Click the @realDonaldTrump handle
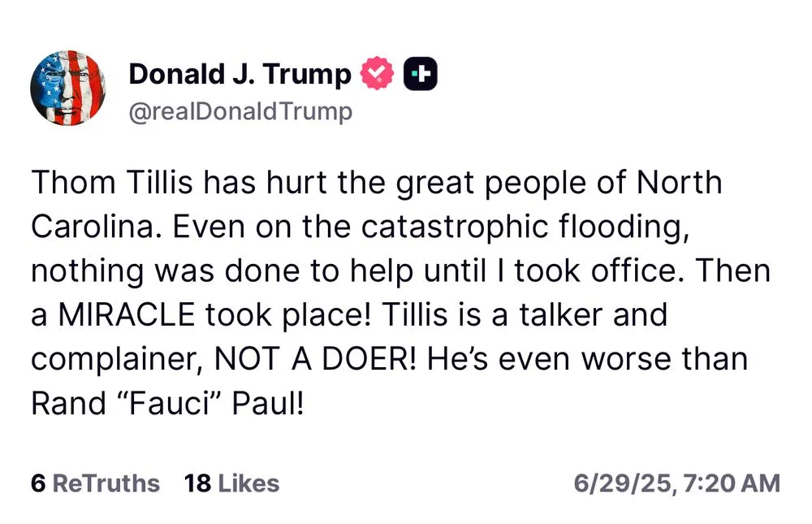 240,111
